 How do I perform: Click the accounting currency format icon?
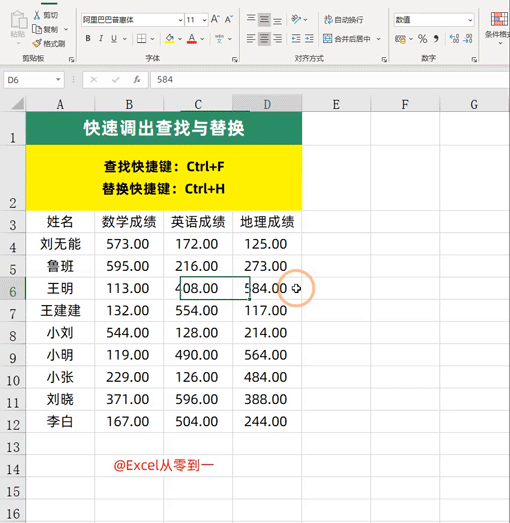tap(400, 39)
